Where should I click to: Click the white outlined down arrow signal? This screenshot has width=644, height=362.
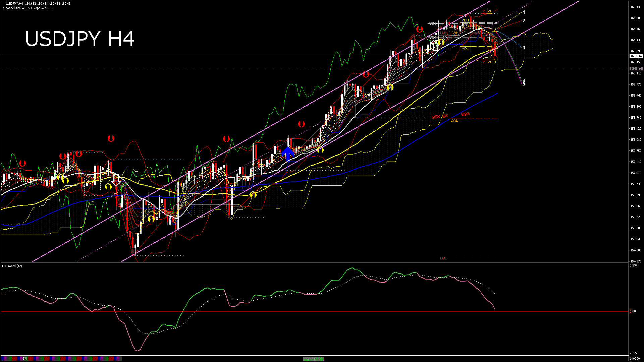pos(116,180)
